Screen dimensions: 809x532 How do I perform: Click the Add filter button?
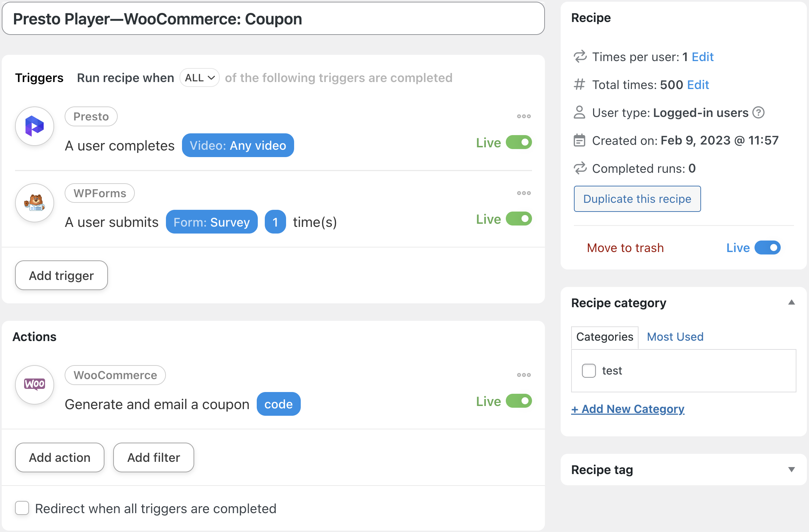click(154, 458)
